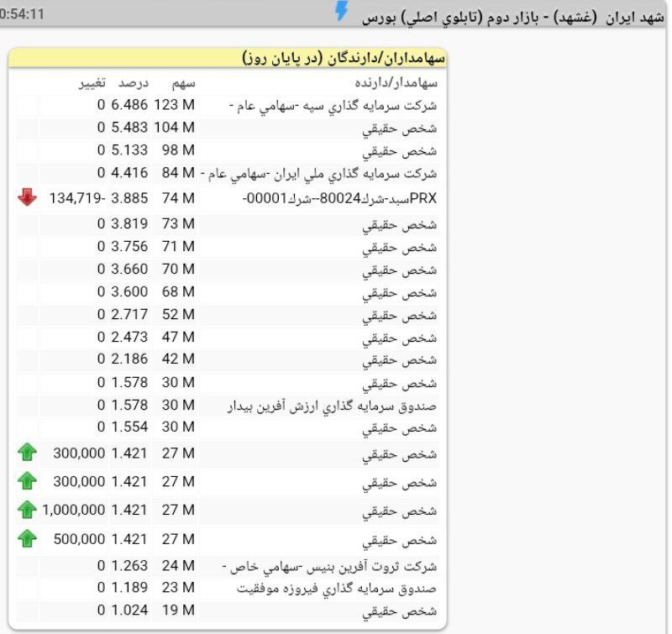This screenshot has width=672, height=634.
Task: Click green up arrow beside 500,000 change
Action: coord(27,538)
